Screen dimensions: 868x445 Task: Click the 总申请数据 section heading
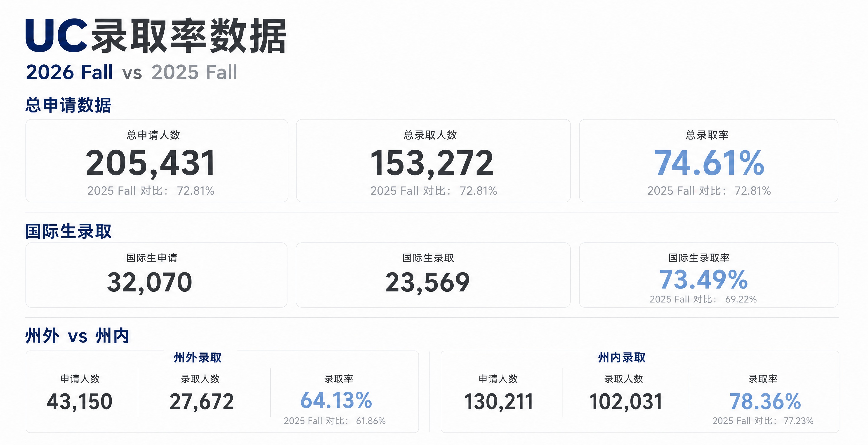pos(68,105)
